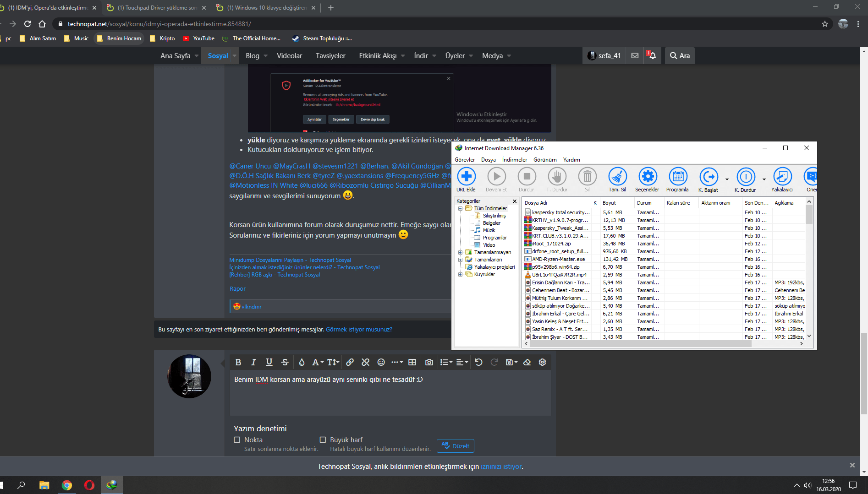Open File Explorer from the taskbar

(44, 485)
